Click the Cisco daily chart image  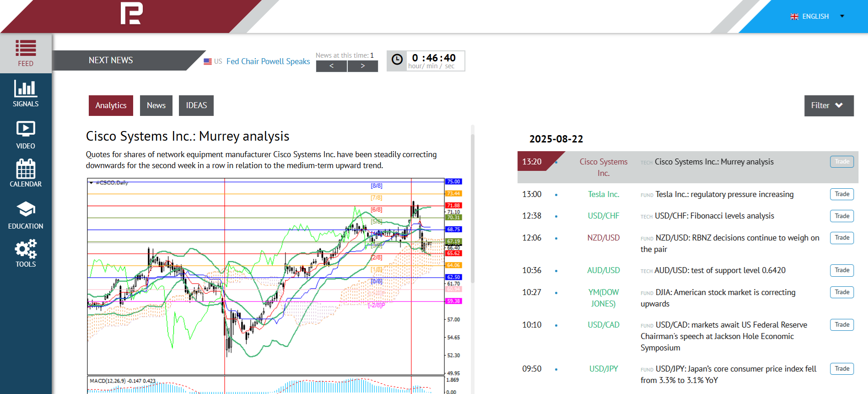coord(275,286)
